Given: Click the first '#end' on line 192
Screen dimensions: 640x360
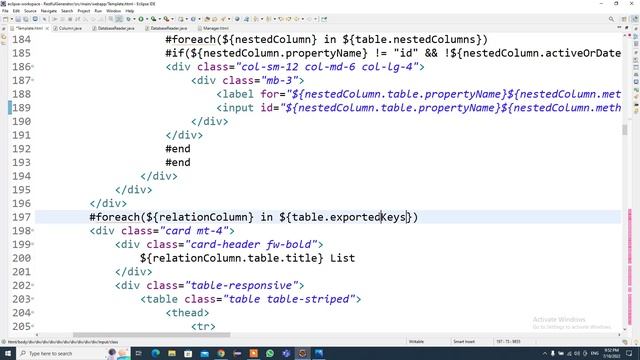Looking at the screenshot, I should pos(178,149).
